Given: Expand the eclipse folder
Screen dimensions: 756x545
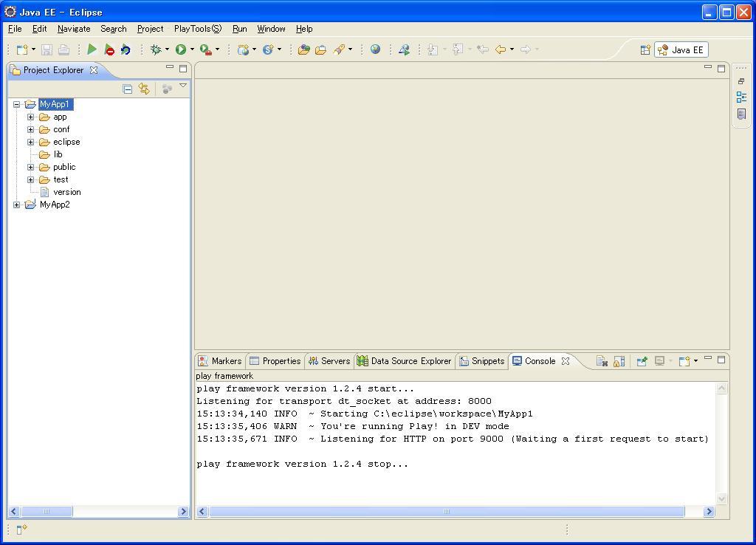Looking at the screenshot, I should [30, 142].
